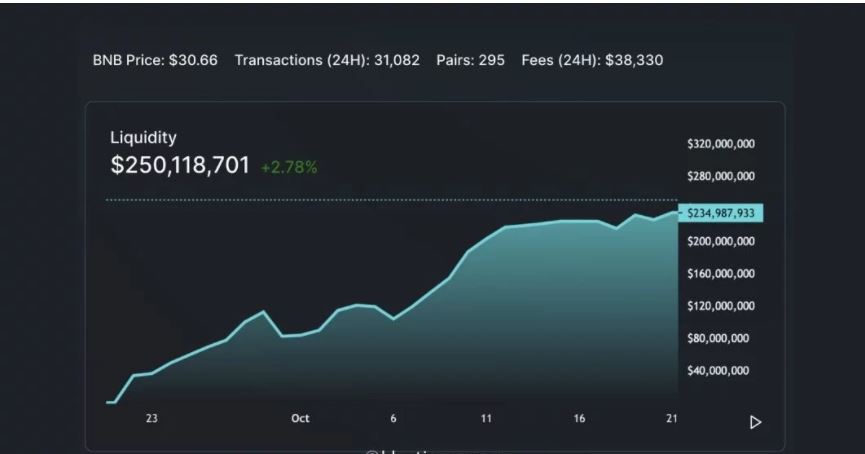Screen dimensions: 865x454
Task: Select the $280,000,000 y-axis label
Action: pyautogui.click(x=720, y=177)
